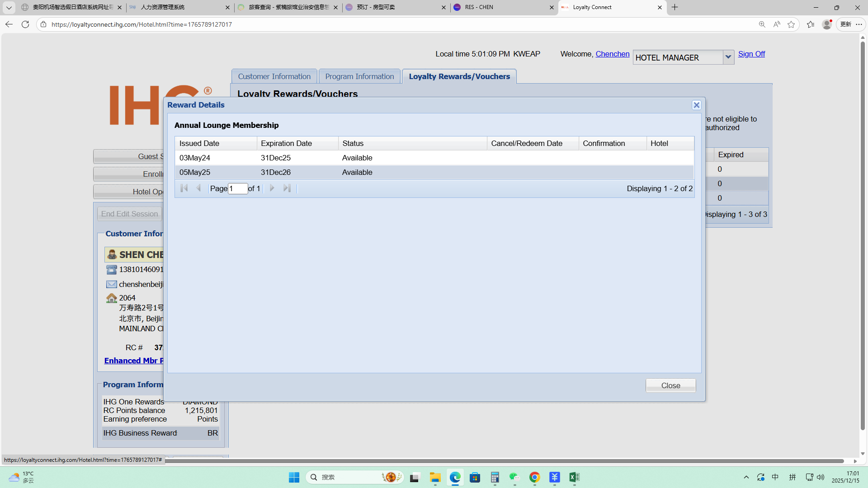Screen dimensions: 868x488
Task: Open browser zoom control icon
Action: pyautogui.click(x=762, y=24)
